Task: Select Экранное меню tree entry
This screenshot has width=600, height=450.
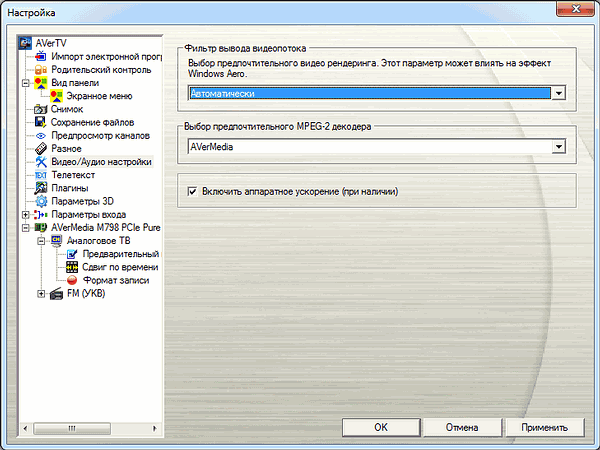Action: coord(99,96)
